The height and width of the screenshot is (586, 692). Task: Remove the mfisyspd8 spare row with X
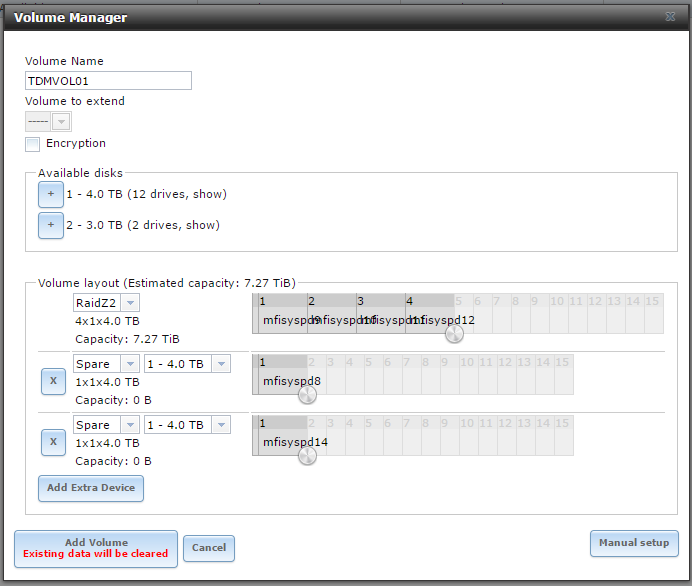[x=53, y=381]
